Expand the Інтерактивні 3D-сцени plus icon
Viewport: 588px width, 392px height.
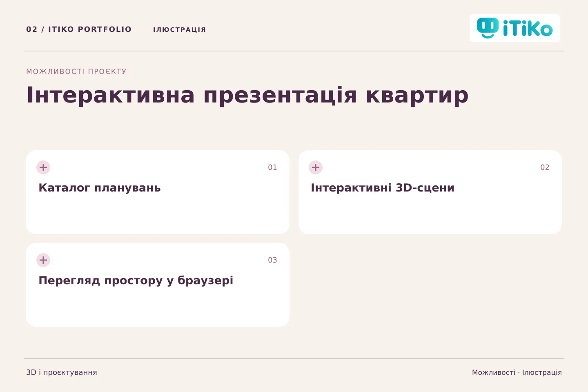[316, 167]
